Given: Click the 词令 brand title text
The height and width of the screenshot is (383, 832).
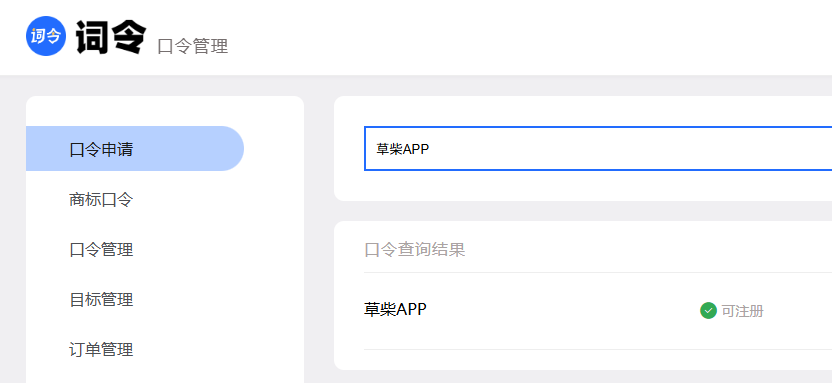Looking at the screenshot, I should coord(110,37).
